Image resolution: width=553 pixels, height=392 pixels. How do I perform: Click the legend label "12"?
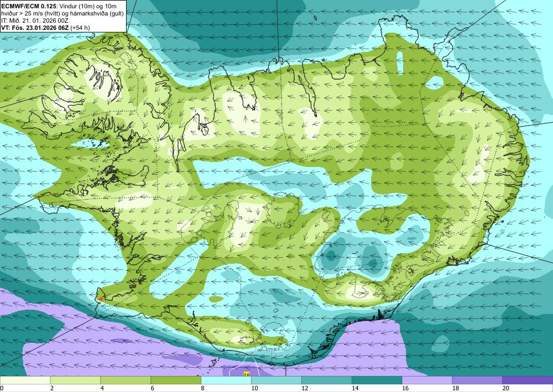pos(305,388)
